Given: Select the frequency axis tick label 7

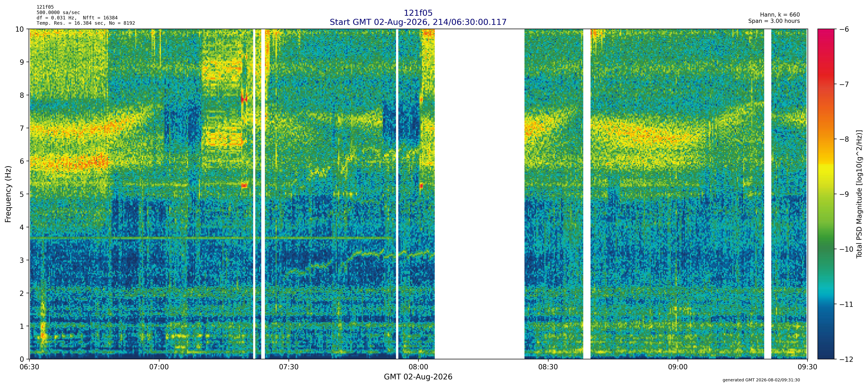Looking at the screenshot, I should click(22, 128).
